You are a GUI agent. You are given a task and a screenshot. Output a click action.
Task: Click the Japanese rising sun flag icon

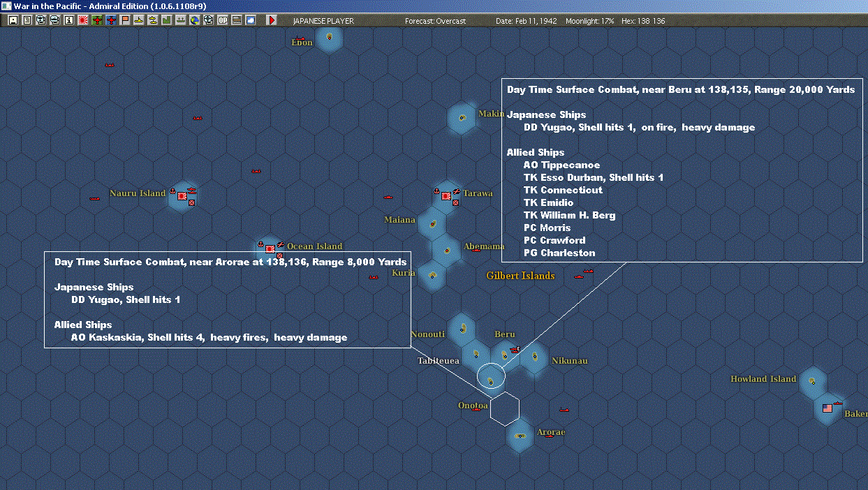tap(82, 20)
